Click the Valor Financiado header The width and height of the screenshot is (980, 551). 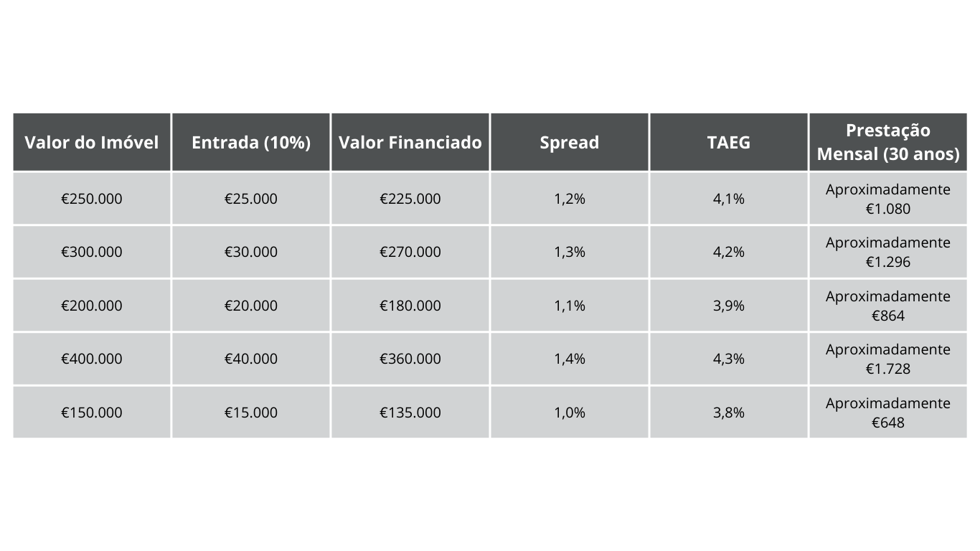[410, 142]
